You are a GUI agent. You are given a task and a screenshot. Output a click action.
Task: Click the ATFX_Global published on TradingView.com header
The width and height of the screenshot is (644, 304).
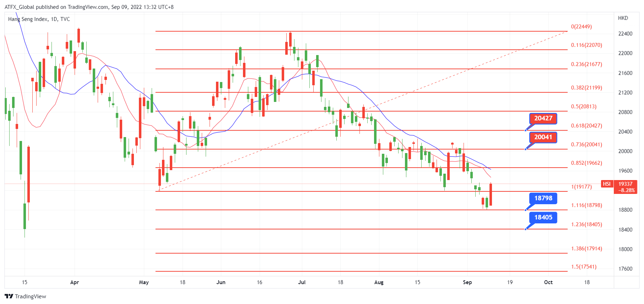[x=89, y=7]
